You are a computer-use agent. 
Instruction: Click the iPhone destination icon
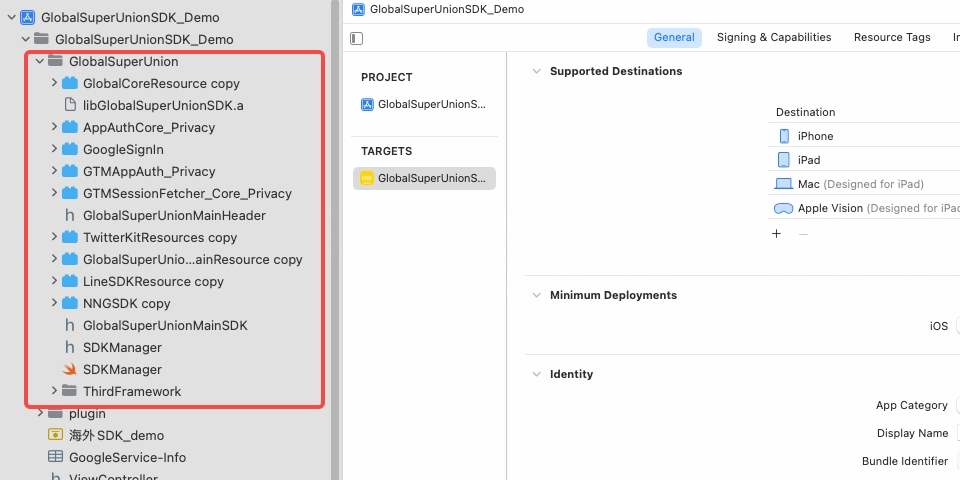click(784, 136)
